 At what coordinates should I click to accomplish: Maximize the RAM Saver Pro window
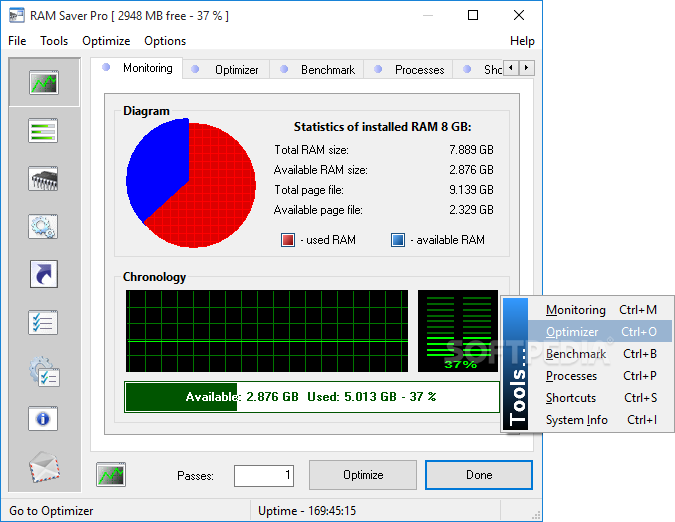pyautogui.click(x=473, y=15)
